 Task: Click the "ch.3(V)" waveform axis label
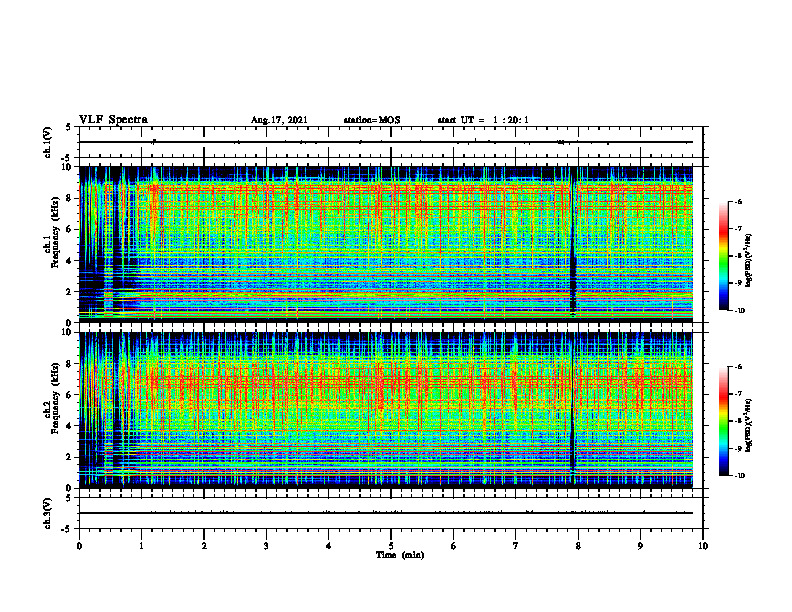click(48, 513)
